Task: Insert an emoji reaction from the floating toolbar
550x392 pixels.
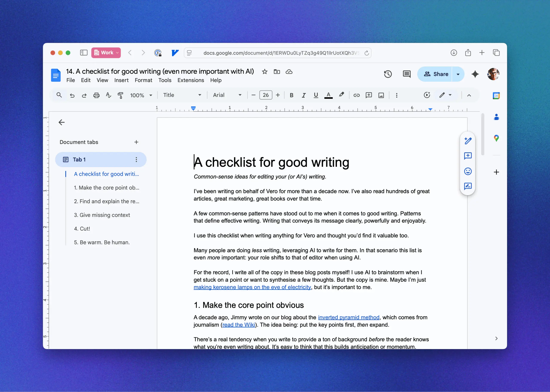Action: click(x=468, y=171)
